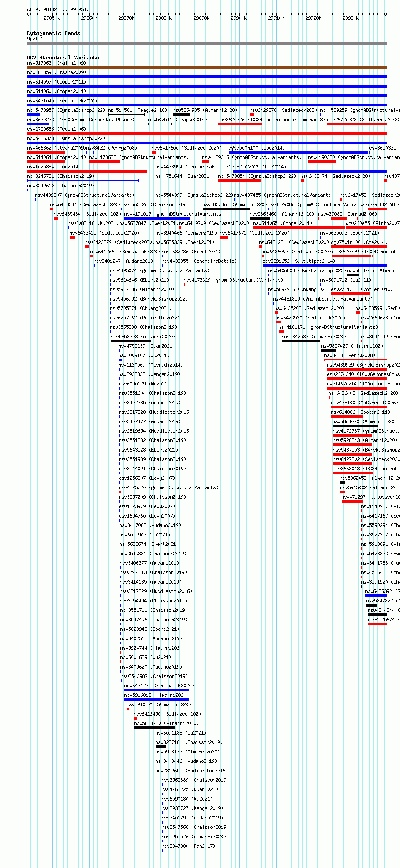Viewport: 400px width, 868px height.
Task: Open nsv510581 (Teague2010) variant
Action: point(138,110)
